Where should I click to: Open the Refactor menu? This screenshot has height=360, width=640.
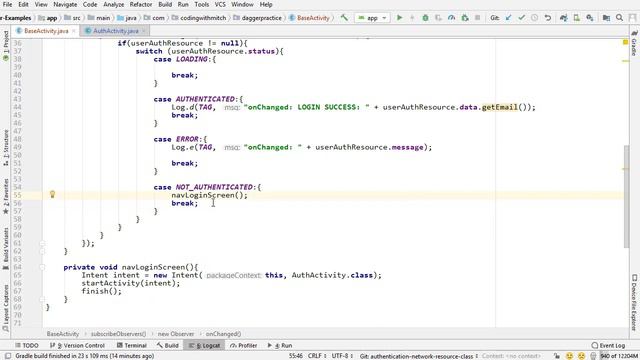click(141, 4)
